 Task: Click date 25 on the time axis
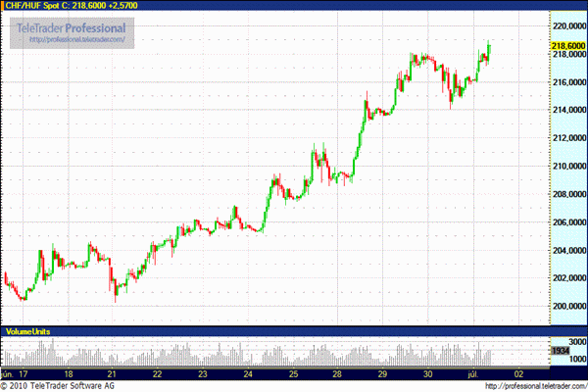coord(293,374)
